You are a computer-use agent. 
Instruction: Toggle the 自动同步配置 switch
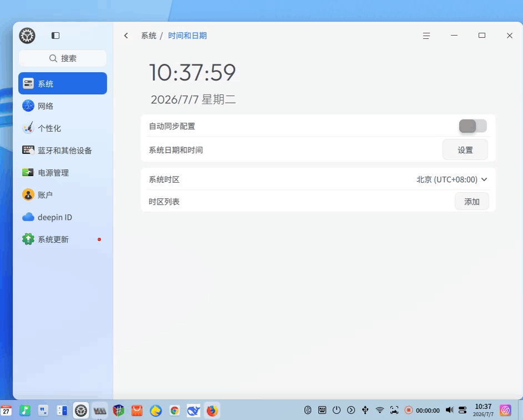472,126
